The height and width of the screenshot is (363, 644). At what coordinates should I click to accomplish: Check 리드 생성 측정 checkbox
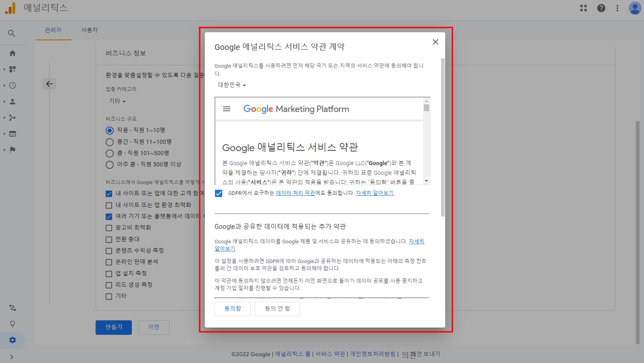[x=109, y=285]
